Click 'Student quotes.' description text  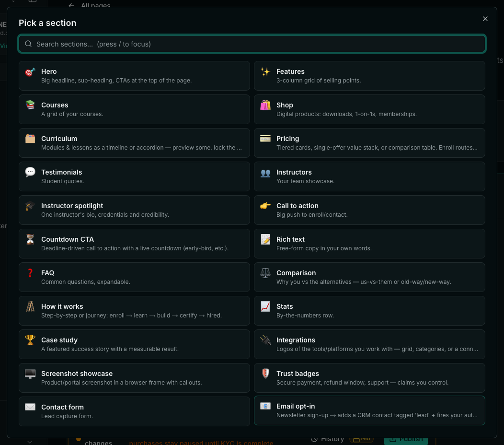tap(63, 181)
